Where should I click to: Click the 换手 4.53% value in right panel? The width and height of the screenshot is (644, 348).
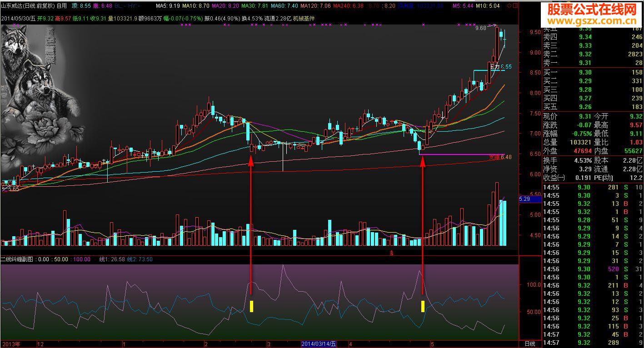(x=583, y=160)
